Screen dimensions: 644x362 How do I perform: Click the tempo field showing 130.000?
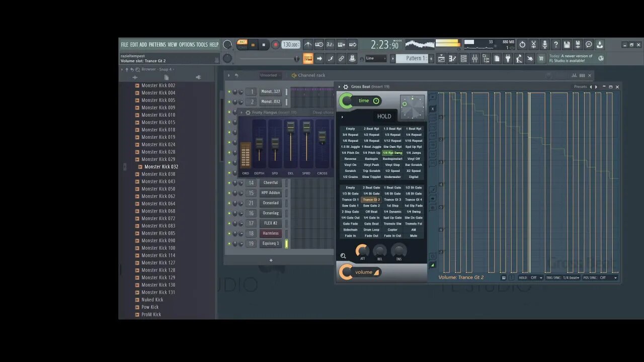click(x=290, y=45)
